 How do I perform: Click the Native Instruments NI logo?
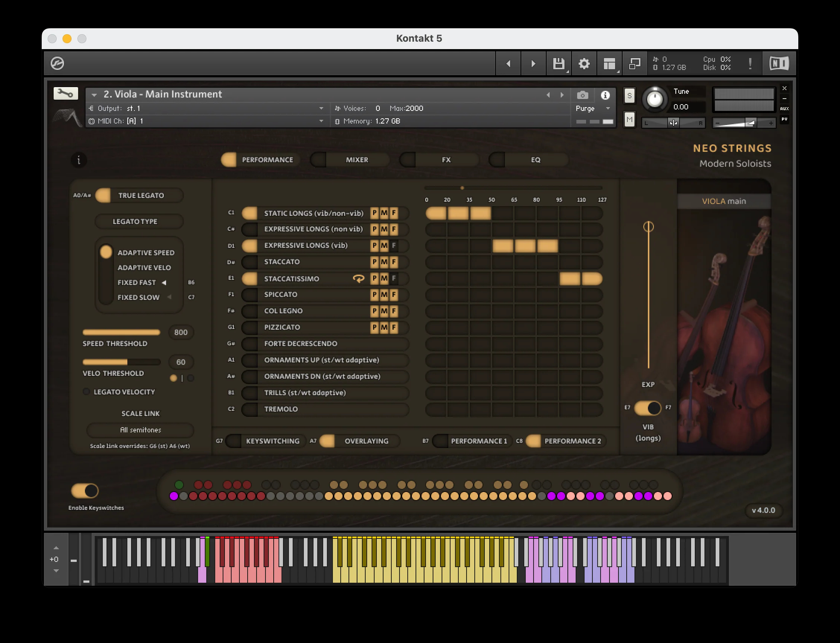pos(779,63)
